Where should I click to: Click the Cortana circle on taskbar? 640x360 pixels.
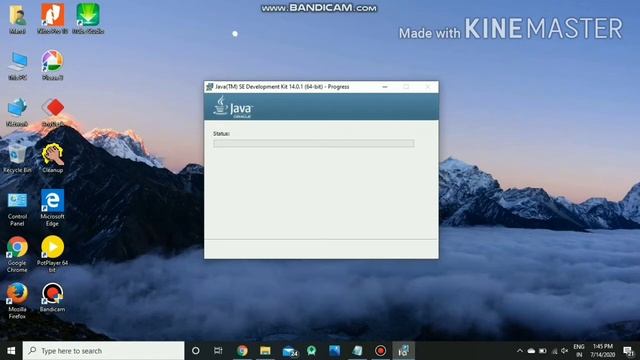click(196, 351)
